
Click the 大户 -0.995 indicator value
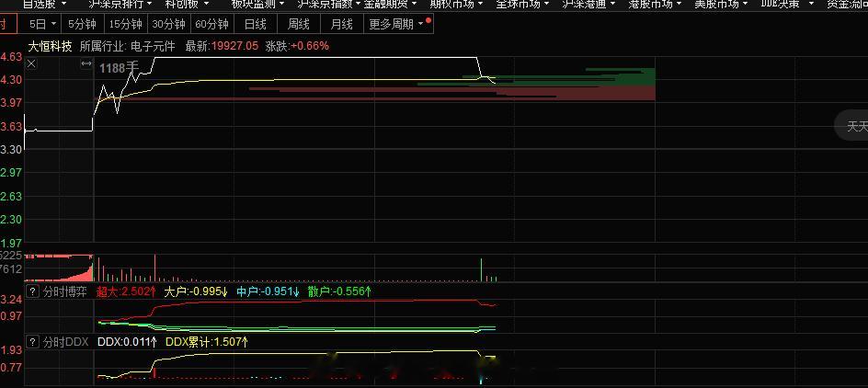coord(196,292)
